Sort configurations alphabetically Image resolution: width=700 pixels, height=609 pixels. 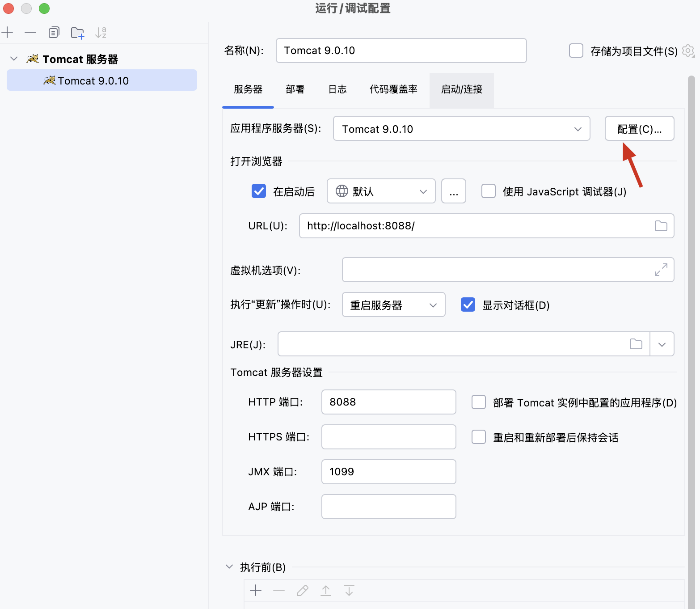tap(101, 33)
